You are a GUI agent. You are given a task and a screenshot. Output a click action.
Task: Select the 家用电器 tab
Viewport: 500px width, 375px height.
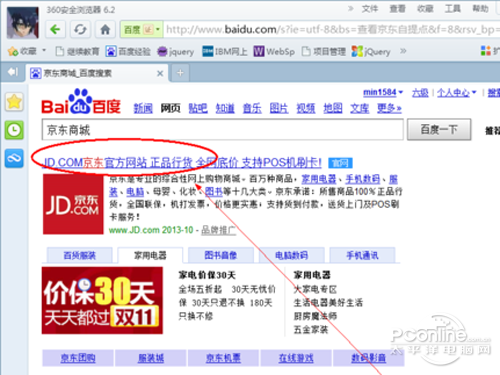click(x=150, y=255)
